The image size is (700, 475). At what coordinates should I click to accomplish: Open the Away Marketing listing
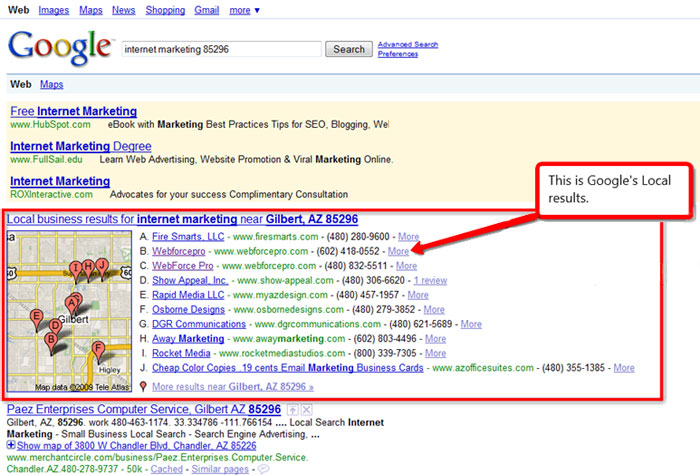(x=188, y=339)
